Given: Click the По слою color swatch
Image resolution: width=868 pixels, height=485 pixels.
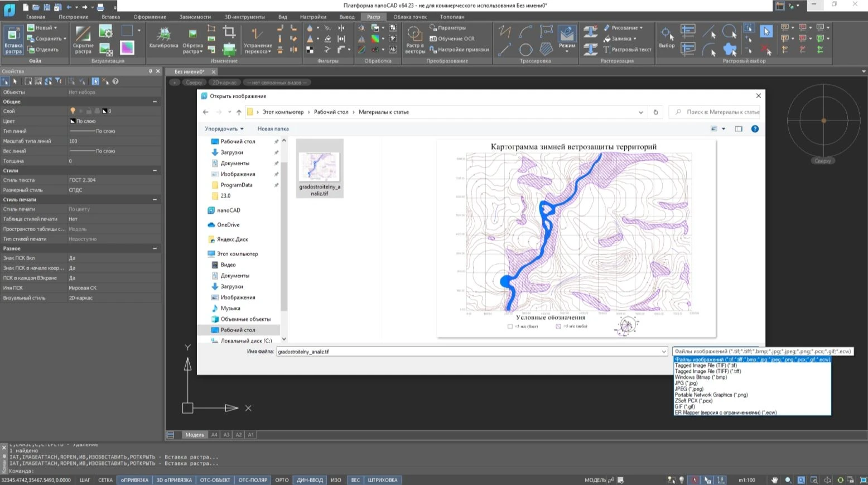Looking at the screenshot, I should pyautogui.click(x=73, y=121).
